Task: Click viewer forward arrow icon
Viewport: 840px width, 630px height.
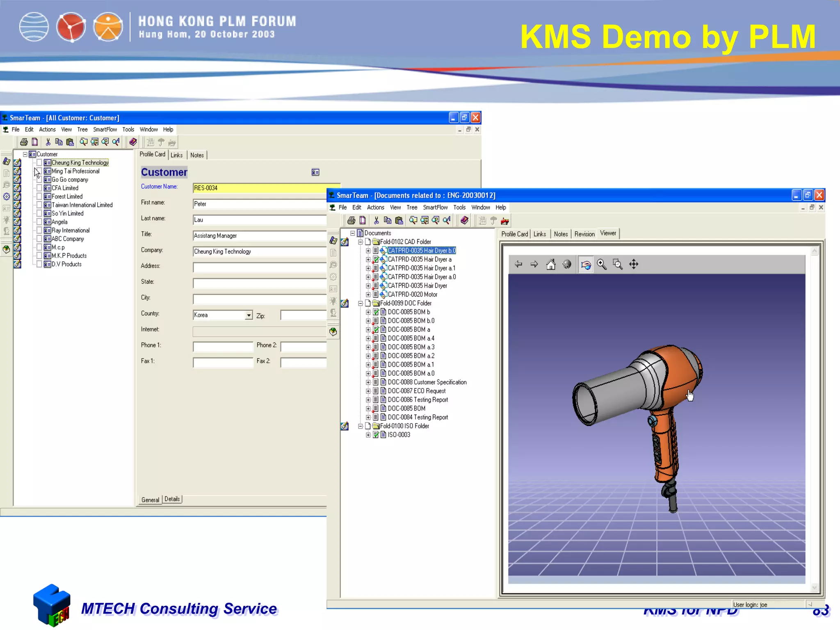Action: (534, 265)
